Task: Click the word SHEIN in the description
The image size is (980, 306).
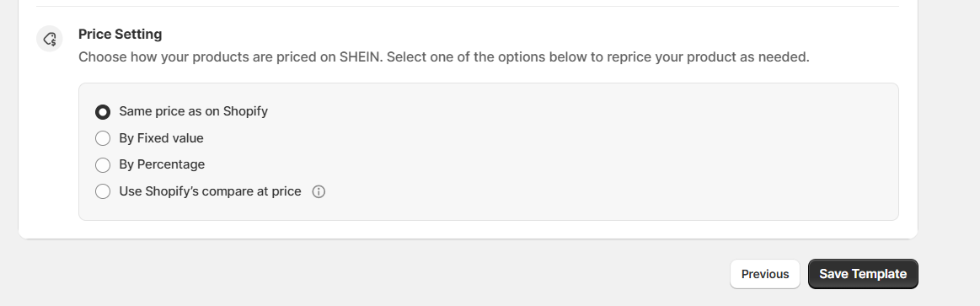Action: coord(359,57)
